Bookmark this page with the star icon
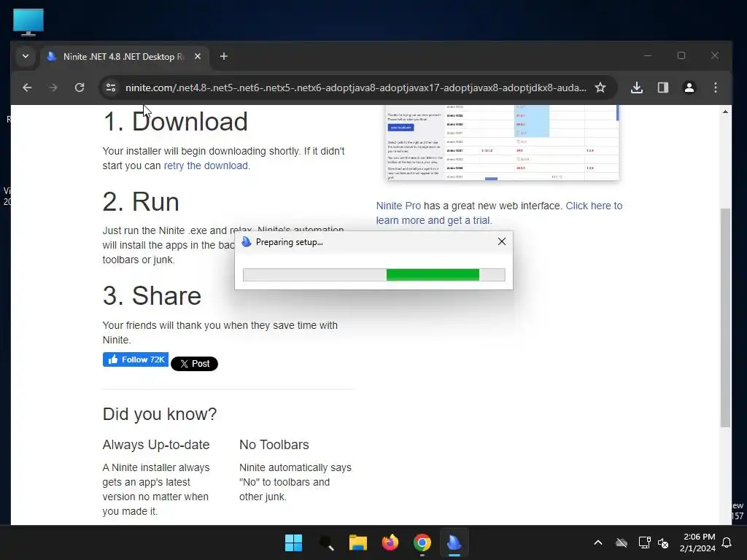The width and height of the screenshot is (747, 560). 600,87
